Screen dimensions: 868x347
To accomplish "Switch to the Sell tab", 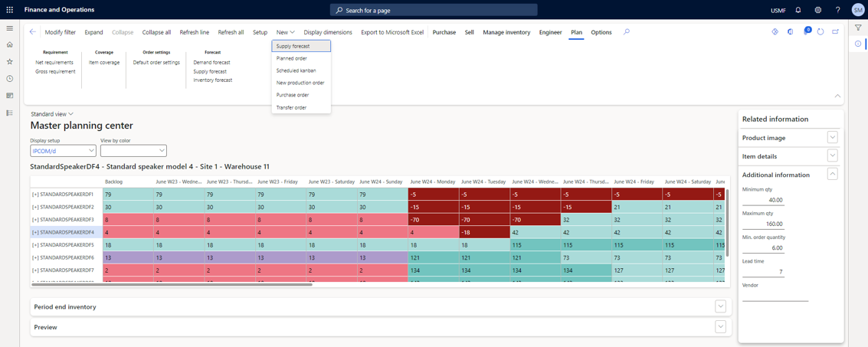I will (470, 32).
